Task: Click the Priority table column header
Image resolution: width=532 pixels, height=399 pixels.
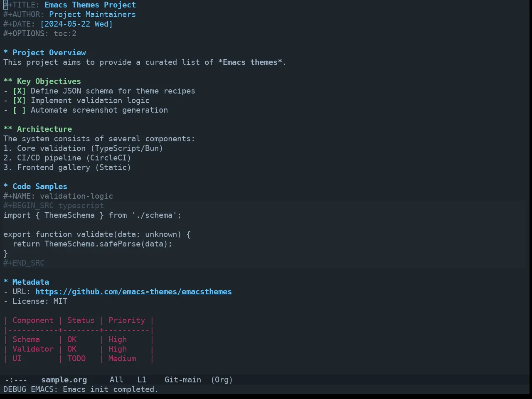Action: pos(127,320)
